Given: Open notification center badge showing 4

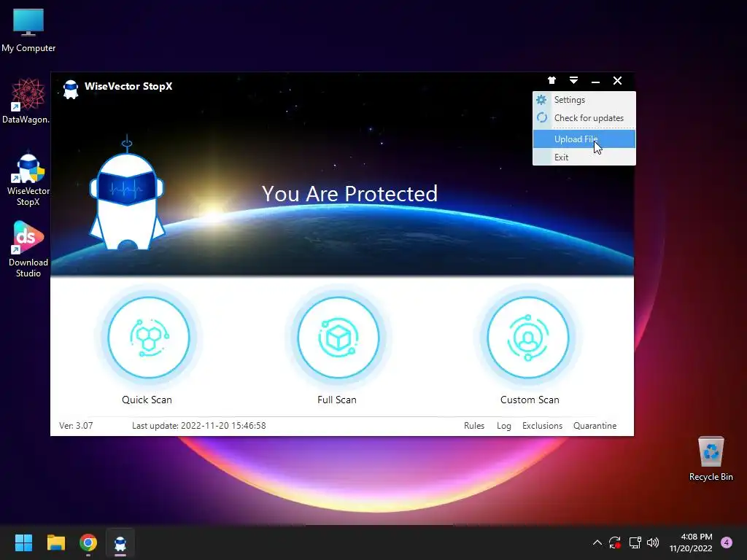Looking at the screenshot, I should click(727, 542).
